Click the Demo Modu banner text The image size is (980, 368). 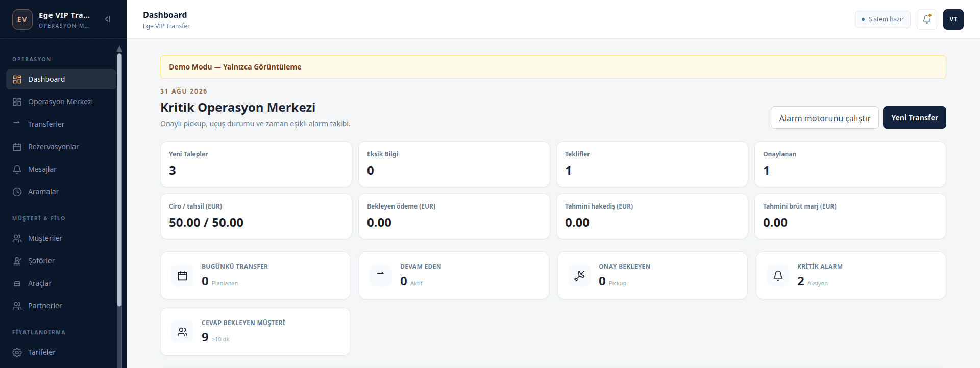click(235, 67)
